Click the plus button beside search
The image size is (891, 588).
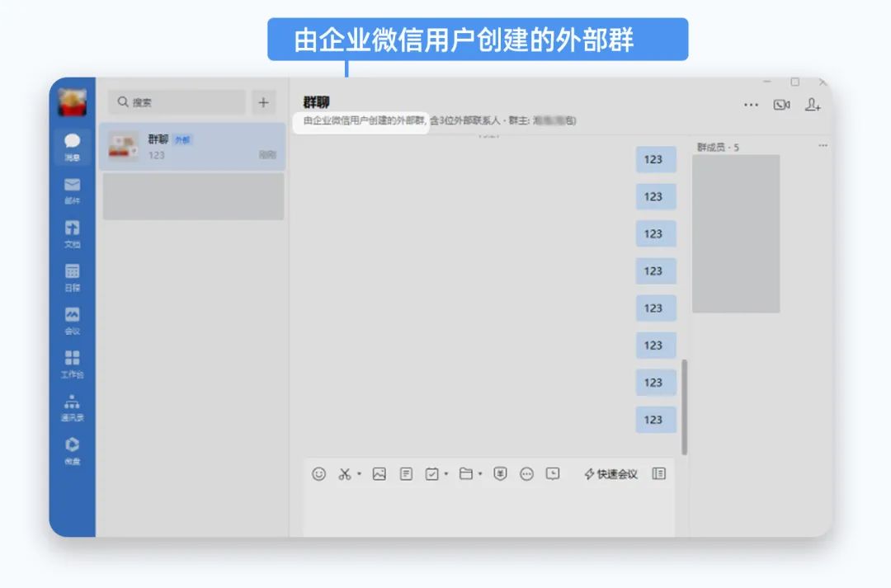tap(264, 102)
